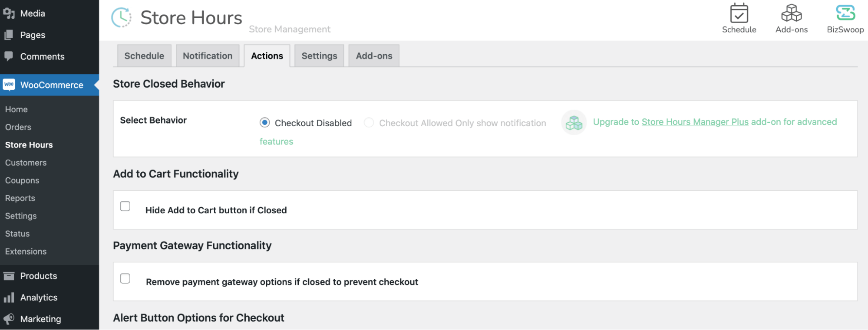Open Comments via its bubble icon

[x=9, y=56]
